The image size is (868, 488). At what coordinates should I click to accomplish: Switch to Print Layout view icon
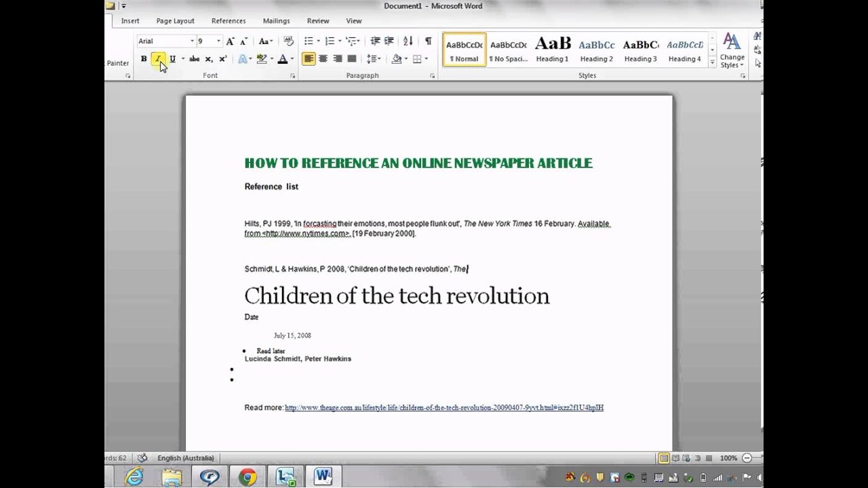[664, 458]
